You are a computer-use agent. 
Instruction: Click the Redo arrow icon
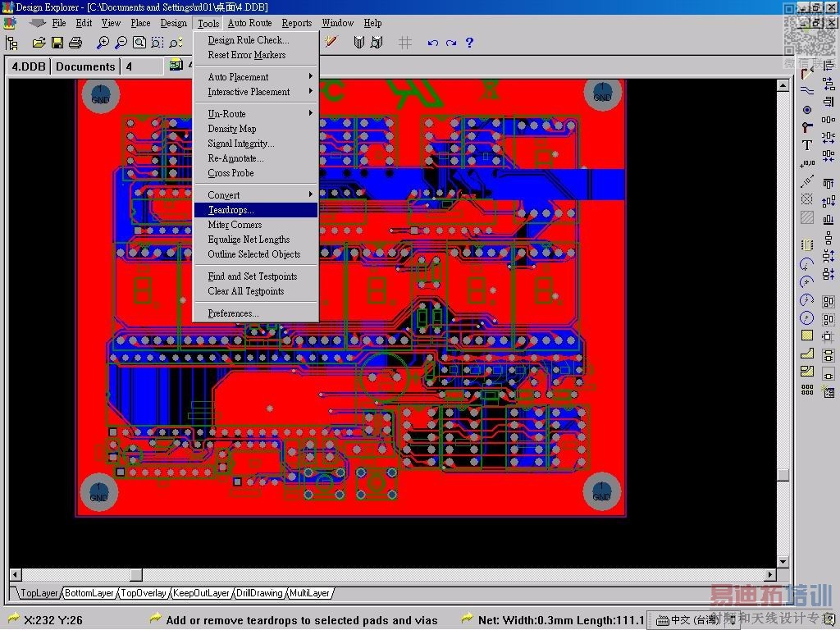pos(451,43)
